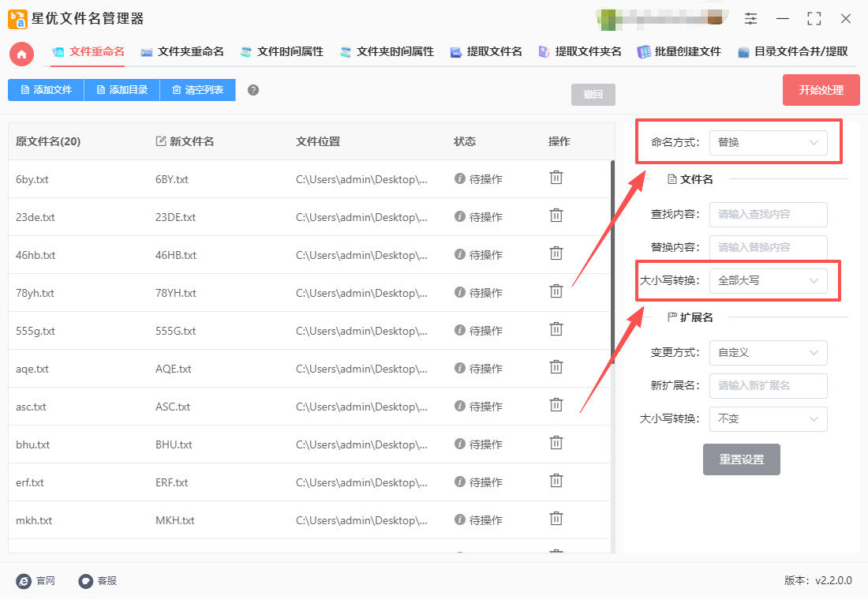Click the help question mark icon
The width and height of the screenshot is (868, 600).
(x=253, y=90)
